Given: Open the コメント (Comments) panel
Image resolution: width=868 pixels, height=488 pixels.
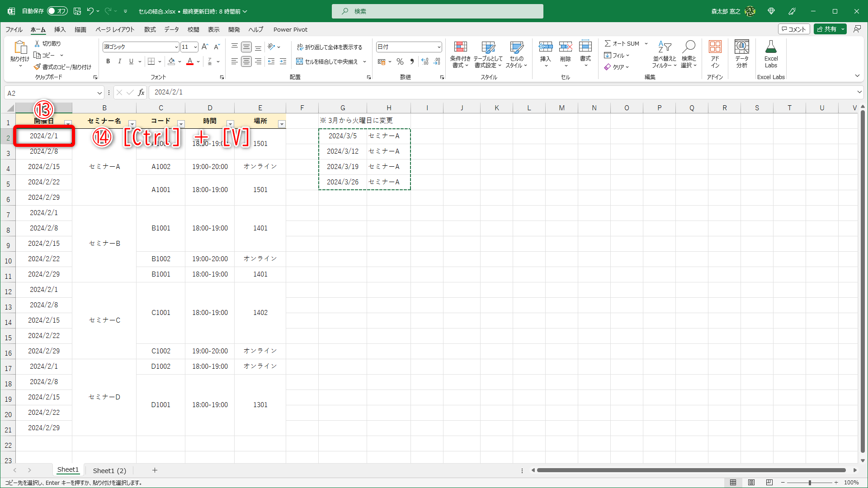Looking at the screenshot, I should [x=794, y=28].
